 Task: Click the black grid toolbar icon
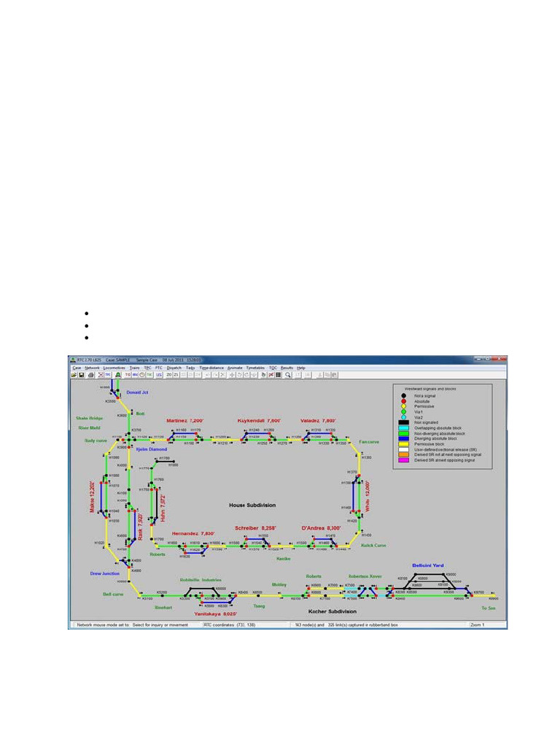click(278, 375)
